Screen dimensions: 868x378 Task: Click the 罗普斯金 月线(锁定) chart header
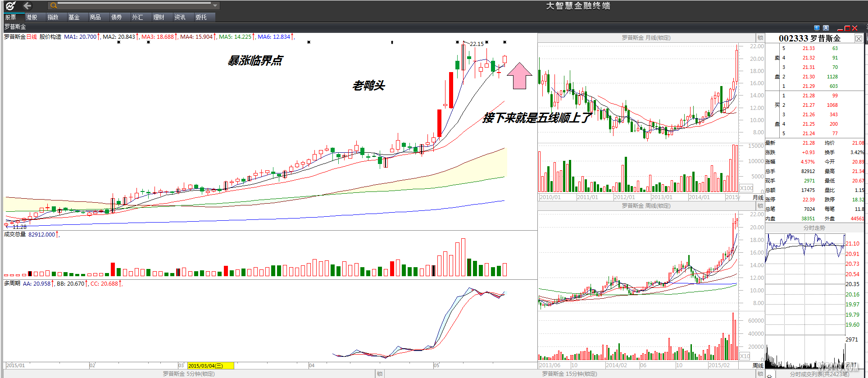646,38
